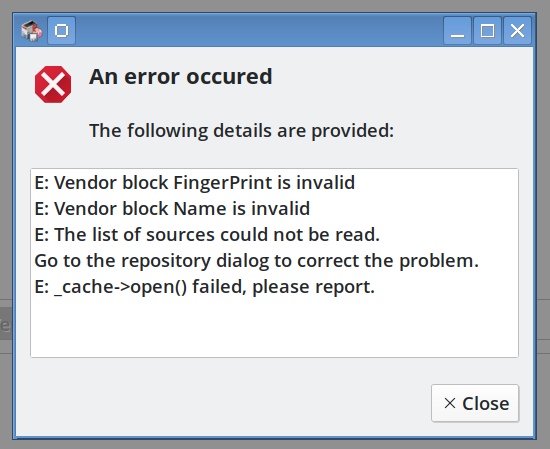Click the "_cache->open()" text in last line
Image resolution: width=550 pixels, height=449 pixels.
120,287
